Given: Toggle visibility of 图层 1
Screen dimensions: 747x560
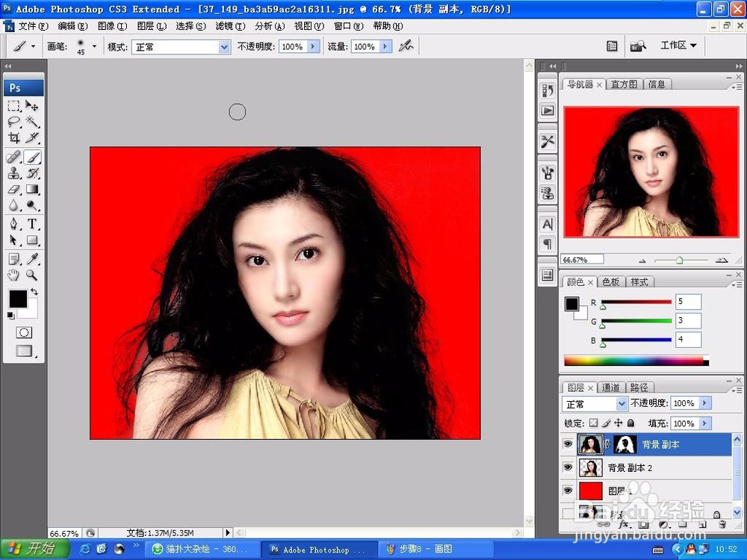Looking at the screenshot, I should (568, 490).
